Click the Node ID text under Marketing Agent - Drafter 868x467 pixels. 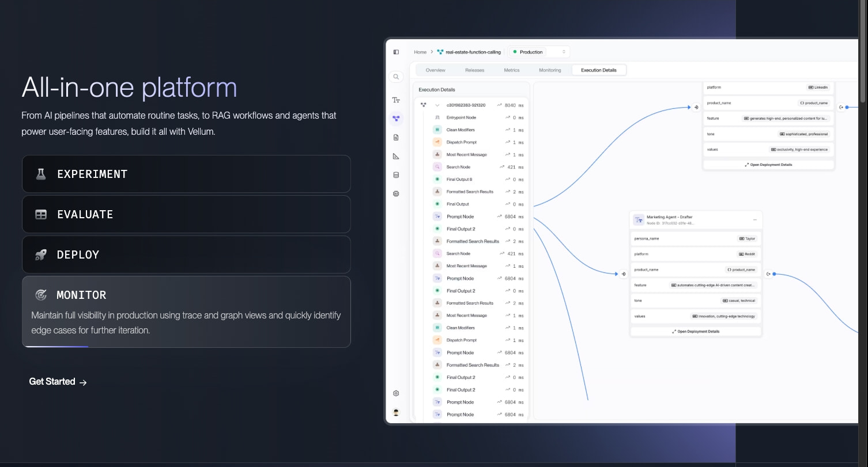[x=671, y=223]
